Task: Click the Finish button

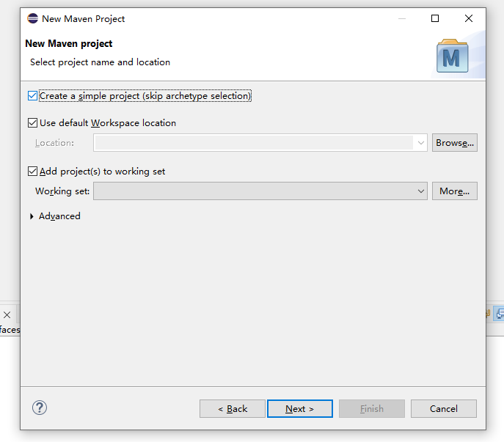Action: pos(372,408)
